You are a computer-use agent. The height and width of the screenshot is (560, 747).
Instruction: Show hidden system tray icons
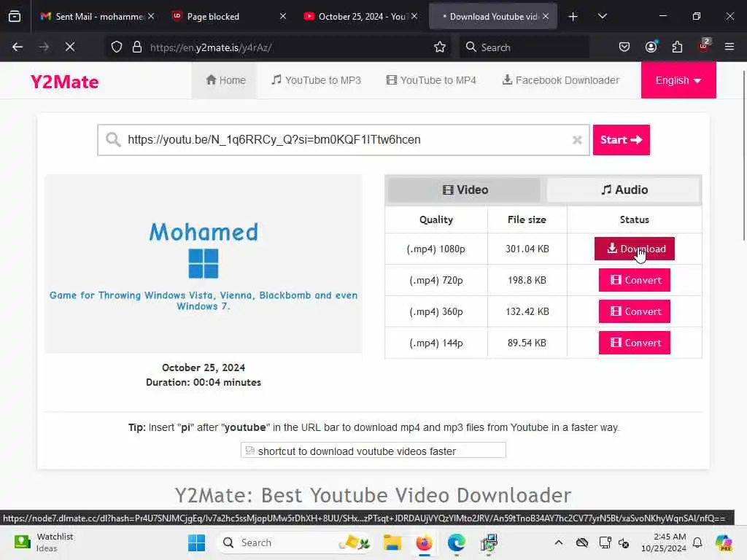(559, 542)
